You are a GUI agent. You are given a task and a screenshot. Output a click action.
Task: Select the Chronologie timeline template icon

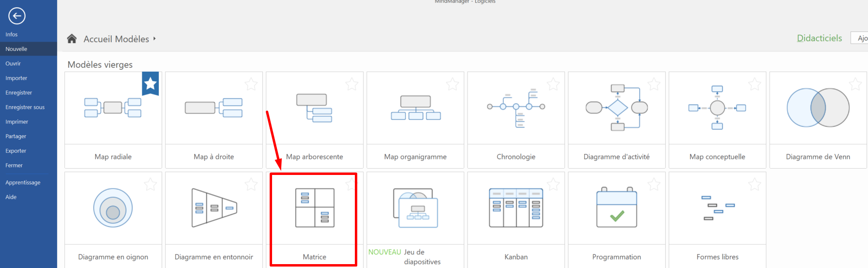pos(516,108)
